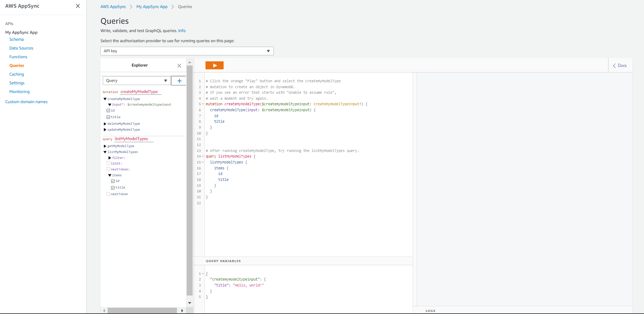This screenshot has width=644, height=314.
Task: Add new operation with plus button
Action: tap(179, 81)
